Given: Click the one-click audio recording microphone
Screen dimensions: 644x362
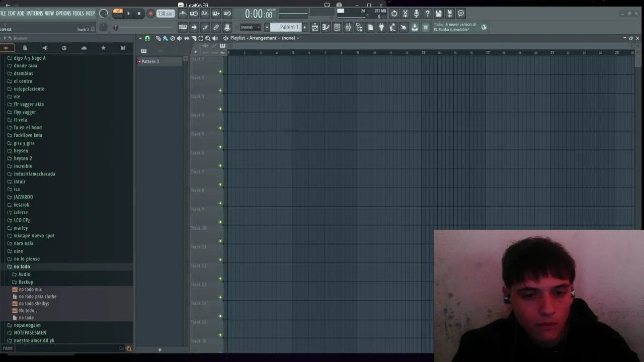Looking at the screenshot, I should pos(416,14).
